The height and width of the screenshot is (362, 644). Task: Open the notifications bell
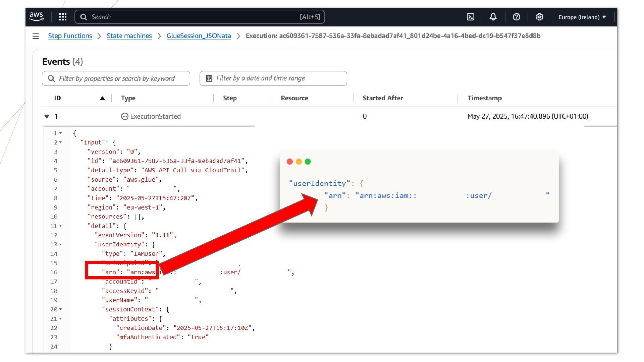pyautogui.click(x=493, y=17)
